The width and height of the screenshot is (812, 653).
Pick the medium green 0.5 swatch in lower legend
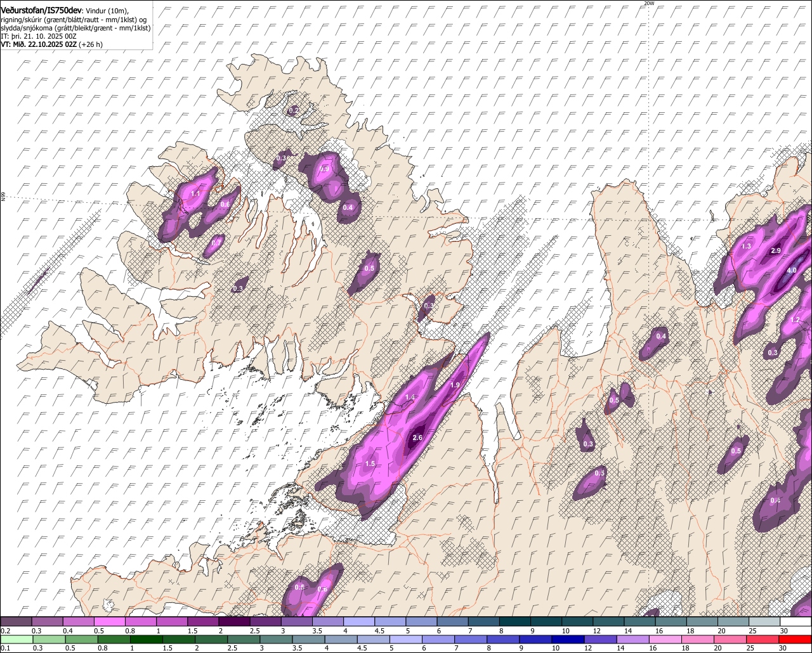(81, 639)
